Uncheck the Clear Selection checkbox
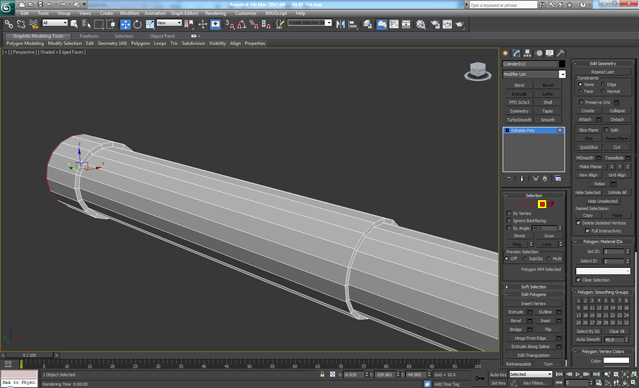 tap(578, 280)
